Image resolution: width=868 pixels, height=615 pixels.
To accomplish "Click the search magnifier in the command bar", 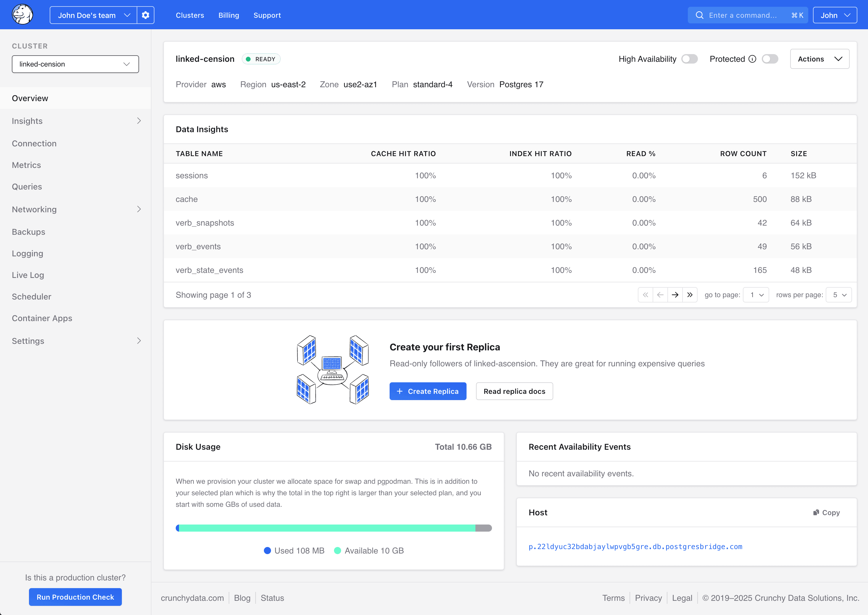I will [x=700, y=15].
